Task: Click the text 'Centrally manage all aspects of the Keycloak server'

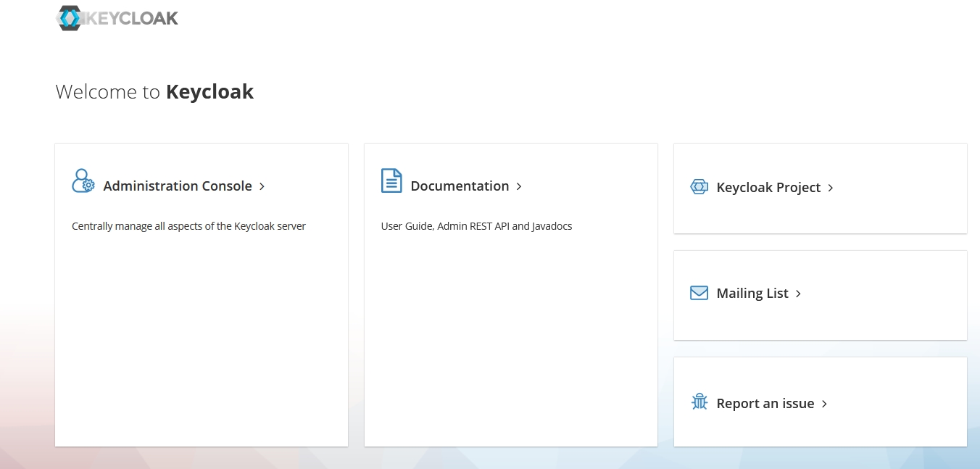Action: point(188,226)
